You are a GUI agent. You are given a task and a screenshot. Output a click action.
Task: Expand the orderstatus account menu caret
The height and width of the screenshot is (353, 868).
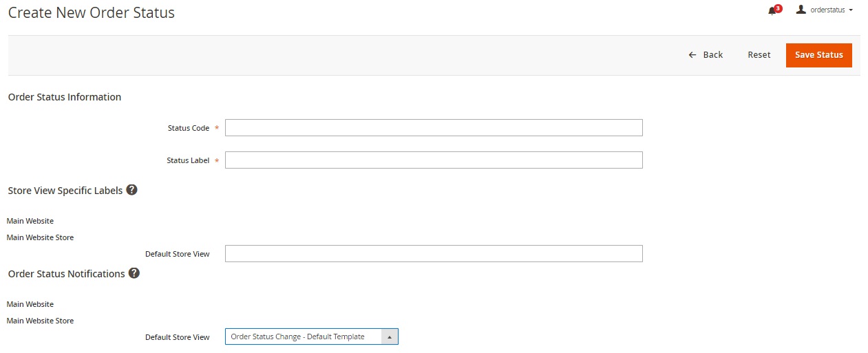click(851, 10)
